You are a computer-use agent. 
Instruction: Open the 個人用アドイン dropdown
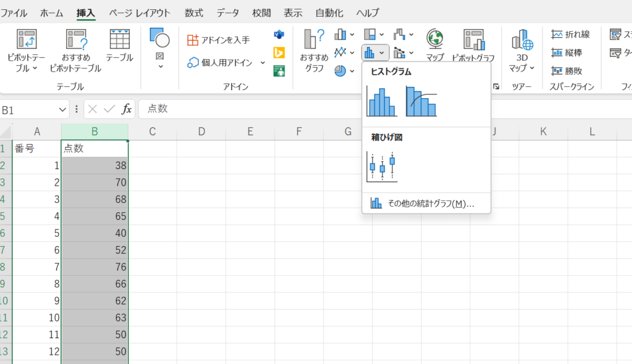tap(263, 62)
